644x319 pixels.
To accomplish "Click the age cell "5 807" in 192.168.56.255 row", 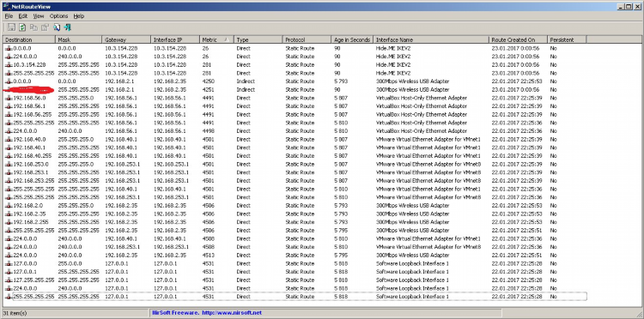I will click(x=341, y=114).
